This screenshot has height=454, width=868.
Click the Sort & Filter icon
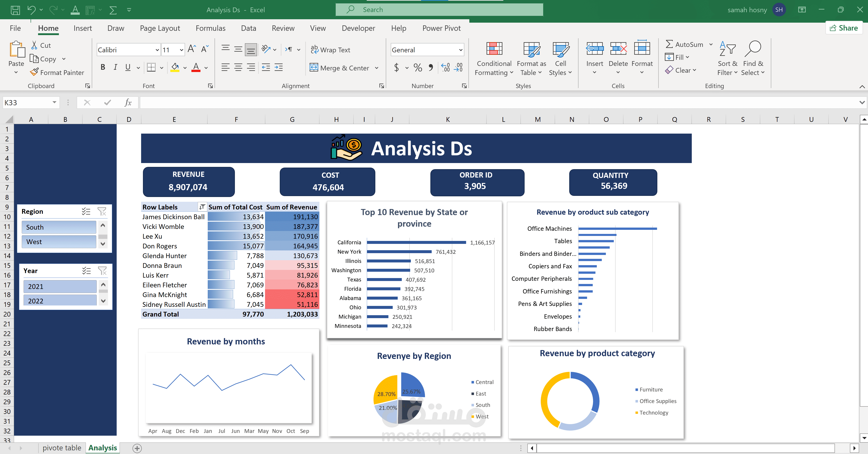(728, 49)
